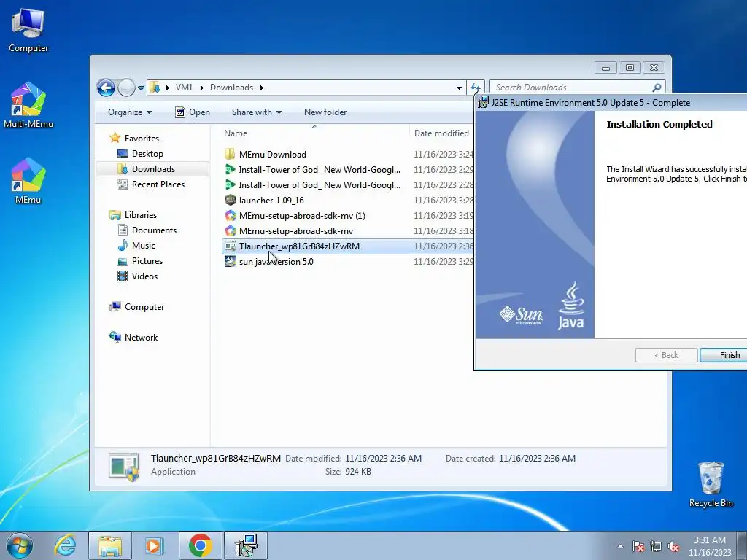Image resolution: width=747 pixels, height=560 pixels.
Task: Select Network in the navigation pane
Action: pos(141,337)
